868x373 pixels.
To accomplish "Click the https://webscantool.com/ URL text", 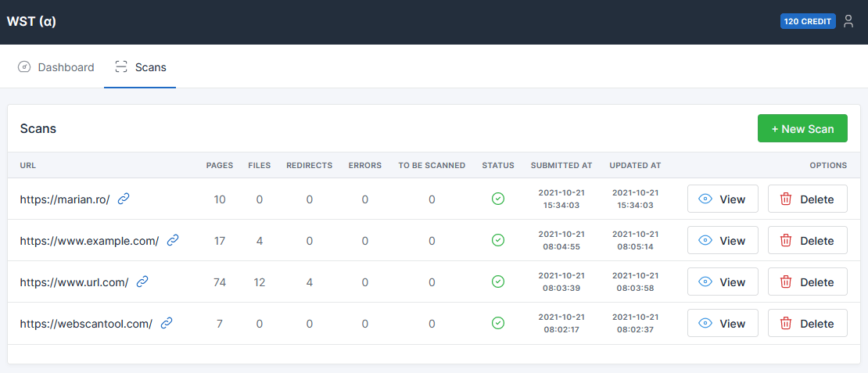I will click(x=86, y=324).
